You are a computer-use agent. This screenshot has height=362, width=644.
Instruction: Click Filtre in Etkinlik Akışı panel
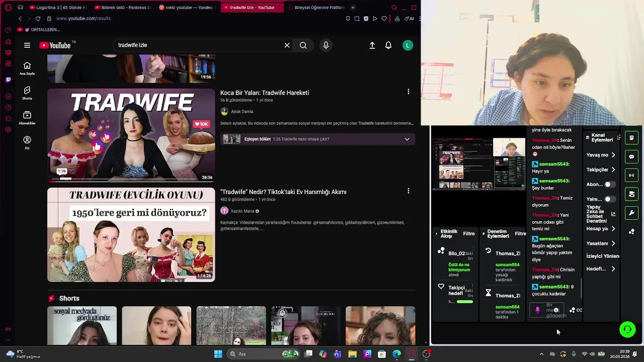click(x=469, y=234)
